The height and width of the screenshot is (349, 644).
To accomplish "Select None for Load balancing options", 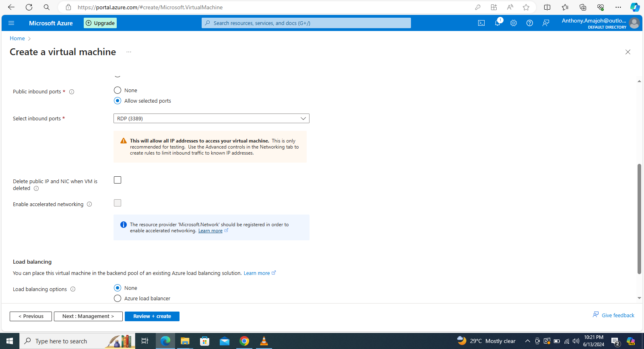I will click(118, 288).
